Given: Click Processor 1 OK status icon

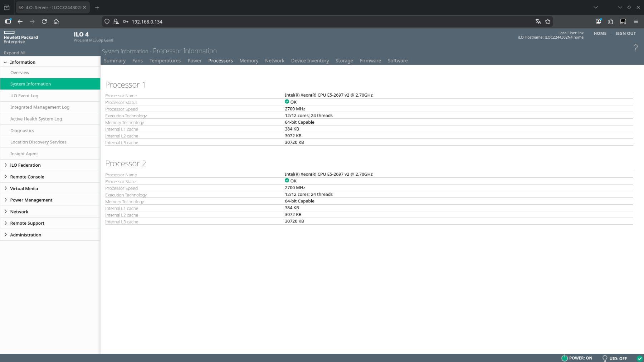Looking at the screenshot, I should (287, 102).
